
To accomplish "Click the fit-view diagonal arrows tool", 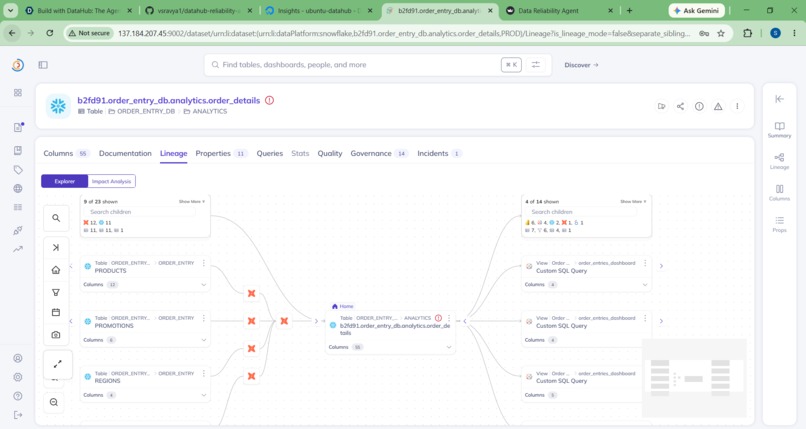I will [58, 364].
